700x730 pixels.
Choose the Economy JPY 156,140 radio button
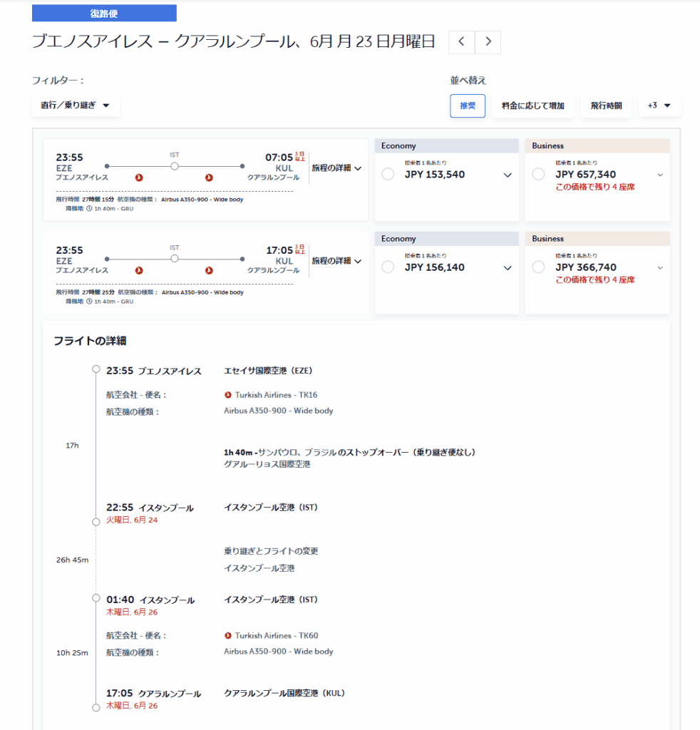pyautogui.click(x=388, y=267)
